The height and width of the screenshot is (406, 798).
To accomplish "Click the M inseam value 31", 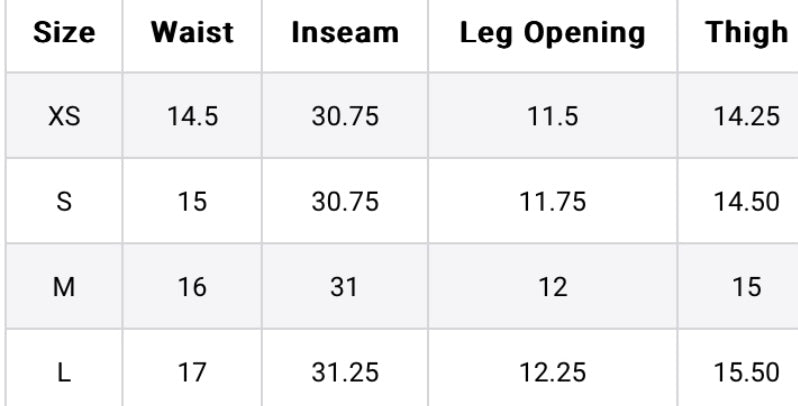I will (345, 288).
